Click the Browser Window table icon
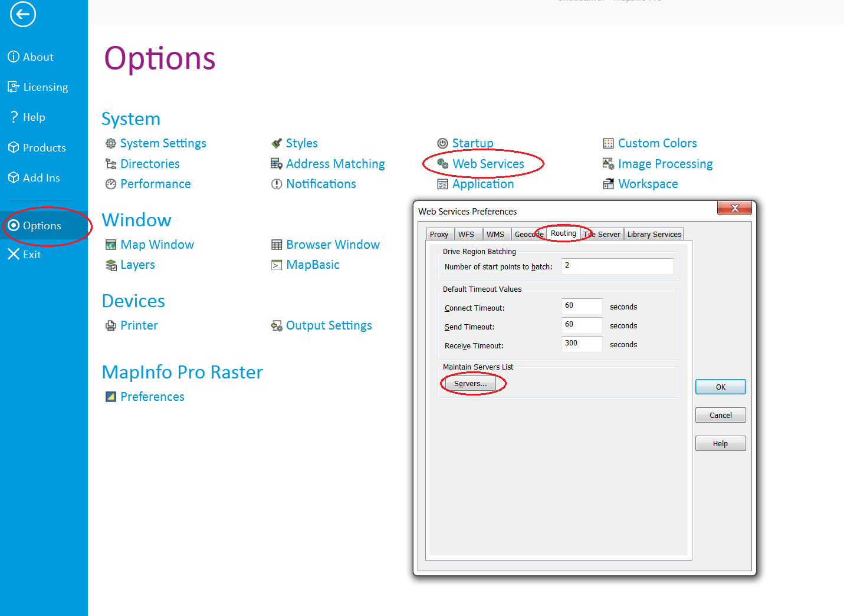The width and height of the screenshot is (844, 616). click(277, 245)
